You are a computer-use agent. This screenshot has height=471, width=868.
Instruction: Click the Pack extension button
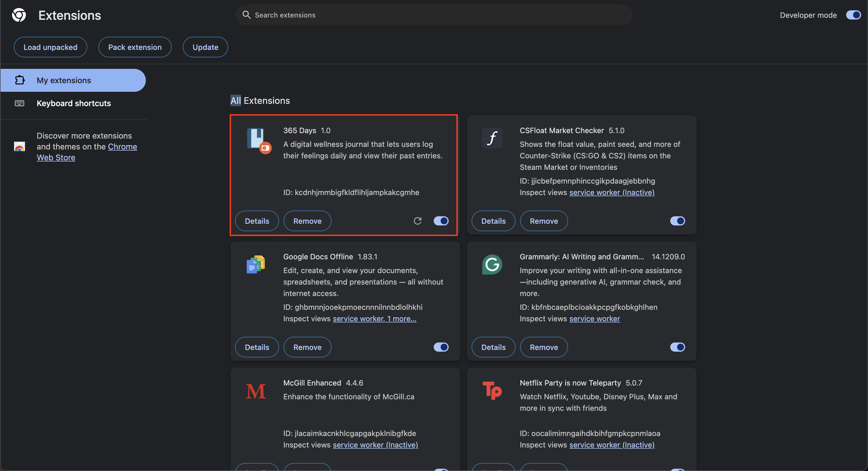point(135,47)
